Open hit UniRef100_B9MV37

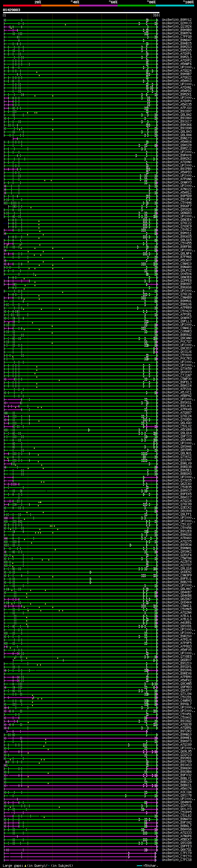point(177,491)
